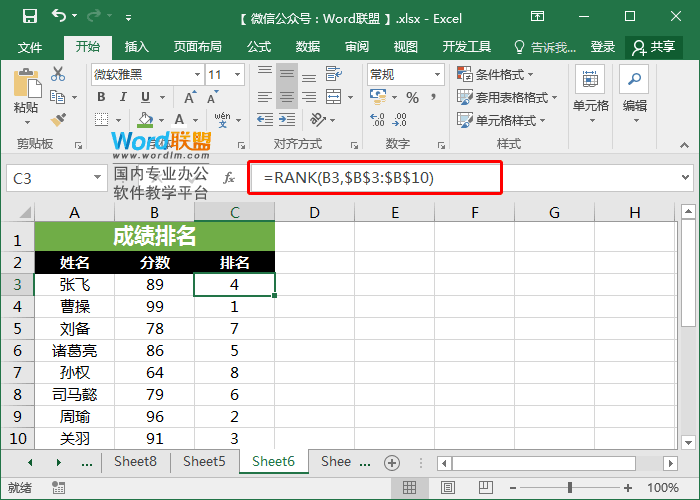This screenshot has height=500, width=700.
Task: Toggle middle vertical align
Action: 287,74
